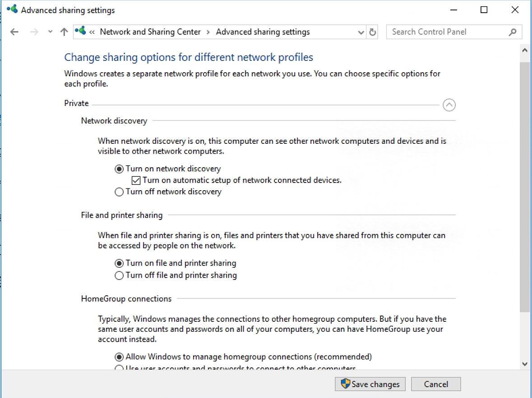Click the scrollbar down arrow

[x=525, y=364]
